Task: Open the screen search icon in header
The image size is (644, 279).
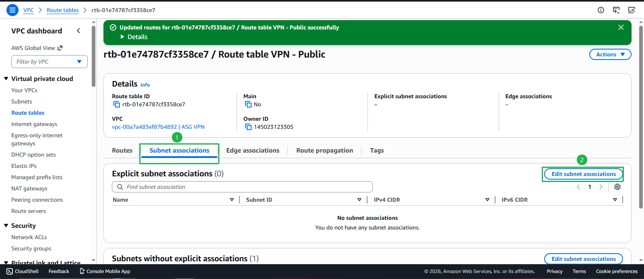Action: tap(632, 10)
